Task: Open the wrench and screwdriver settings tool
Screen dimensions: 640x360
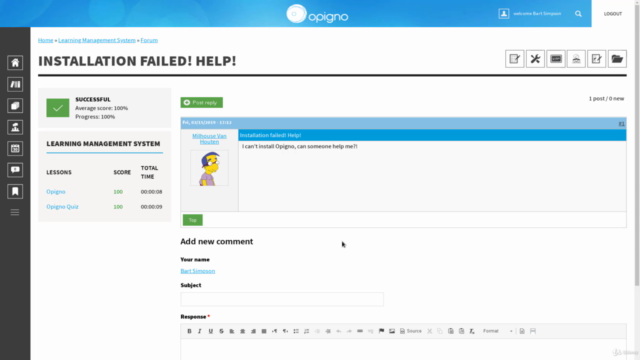Action: [535, 59]
